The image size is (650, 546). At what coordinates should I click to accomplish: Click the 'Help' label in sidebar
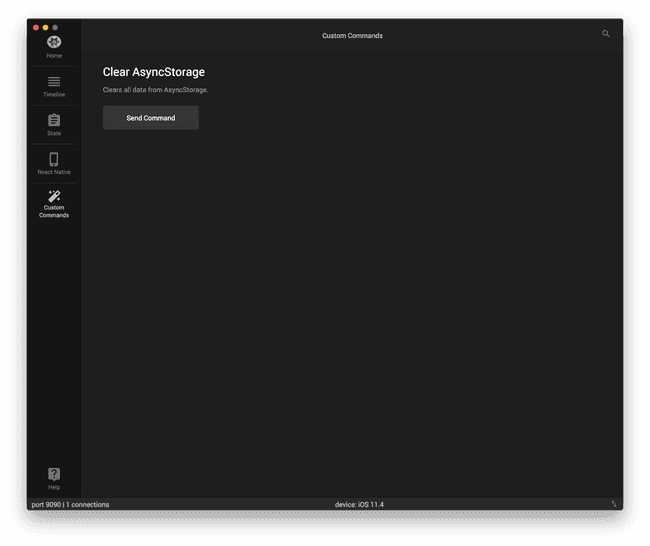point(54,487)
